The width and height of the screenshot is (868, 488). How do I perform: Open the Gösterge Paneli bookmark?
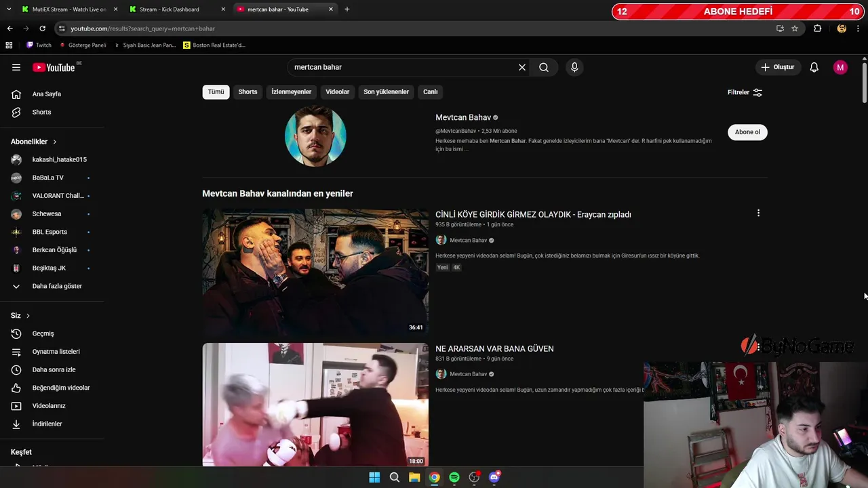[83, 45]
